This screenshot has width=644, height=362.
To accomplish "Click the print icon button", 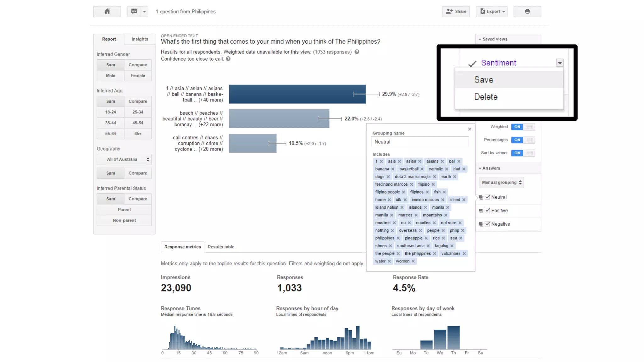I will [x=527, y=12].
